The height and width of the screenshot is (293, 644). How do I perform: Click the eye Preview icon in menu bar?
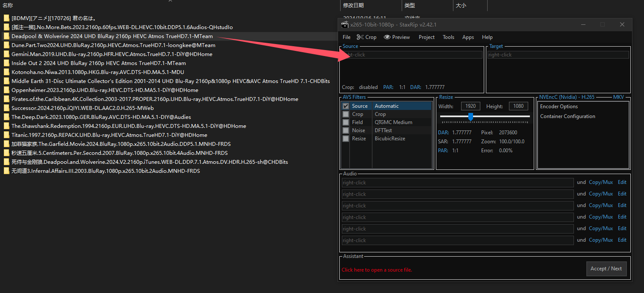[x=387, y=37]
